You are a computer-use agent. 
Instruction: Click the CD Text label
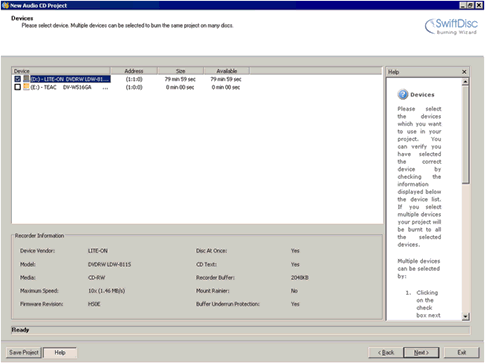coord(206,264)
